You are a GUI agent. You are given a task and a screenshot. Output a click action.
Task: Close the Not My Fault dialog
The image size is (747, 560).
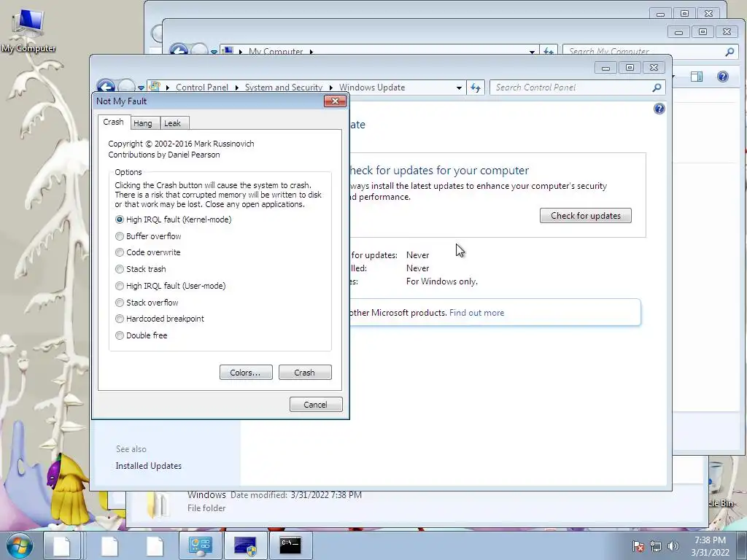tap(335, 101)
